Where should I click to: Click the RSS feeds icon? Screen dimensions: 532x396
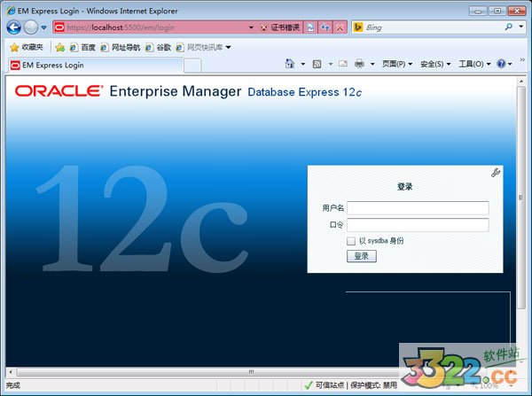[317, 64]
